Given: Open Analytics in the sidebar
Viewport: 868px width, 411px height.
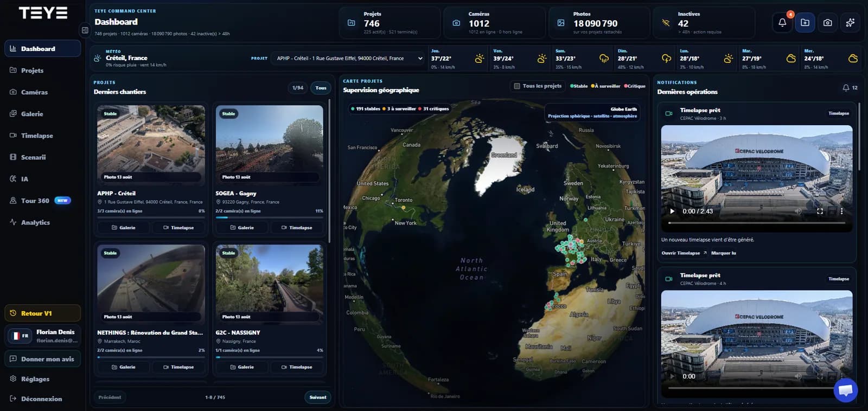Looking at the screenshot, I should pyautogui.click(x=43, y=222).
